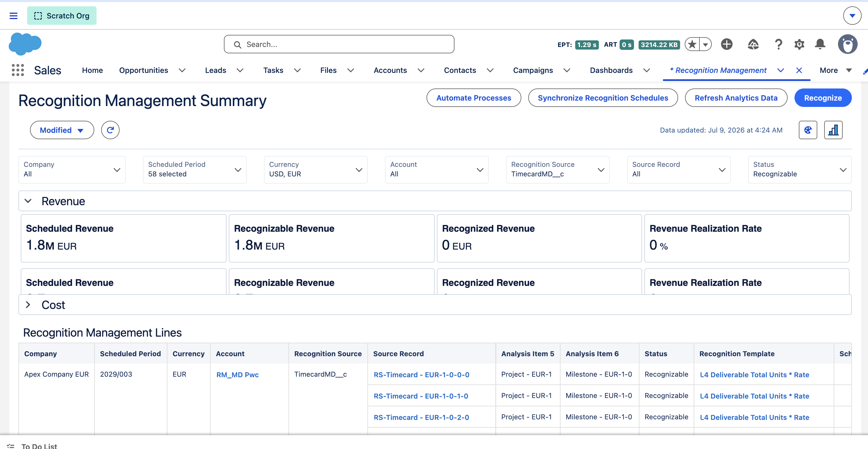
Task: Click Synchronize Recognition Schedules button
Action: (x=603, y=98)
